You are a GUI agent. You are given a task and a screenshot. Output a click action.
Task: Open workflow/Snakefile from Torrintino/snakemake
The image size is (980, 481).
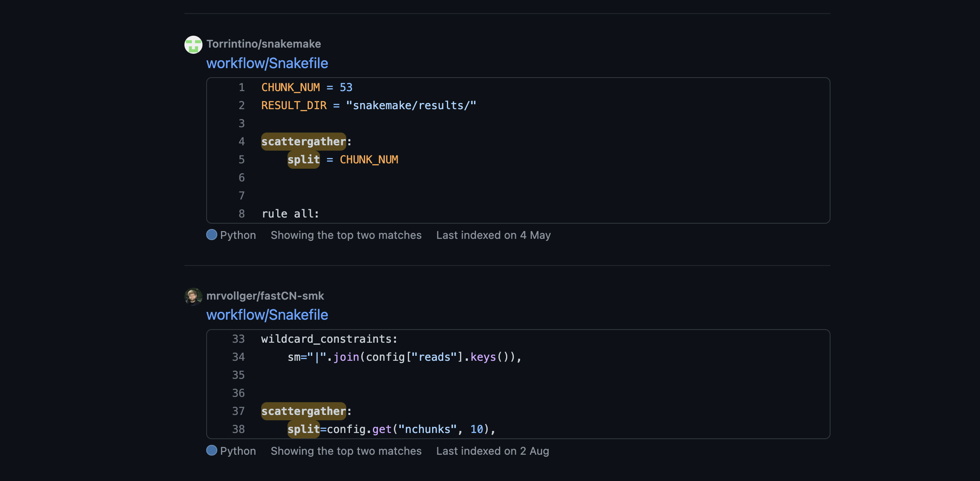click(x=267, y=63)
